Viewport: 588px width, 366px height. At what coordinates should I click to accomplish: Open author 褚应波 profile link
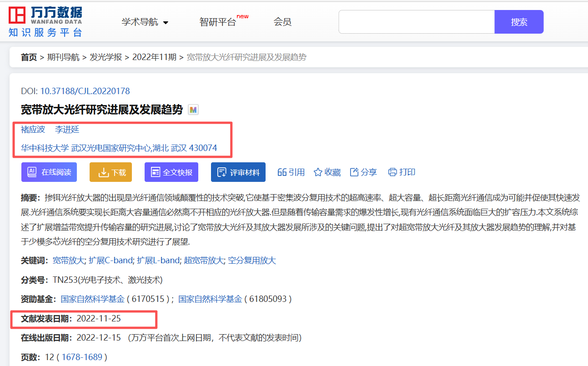pos(33,130)
